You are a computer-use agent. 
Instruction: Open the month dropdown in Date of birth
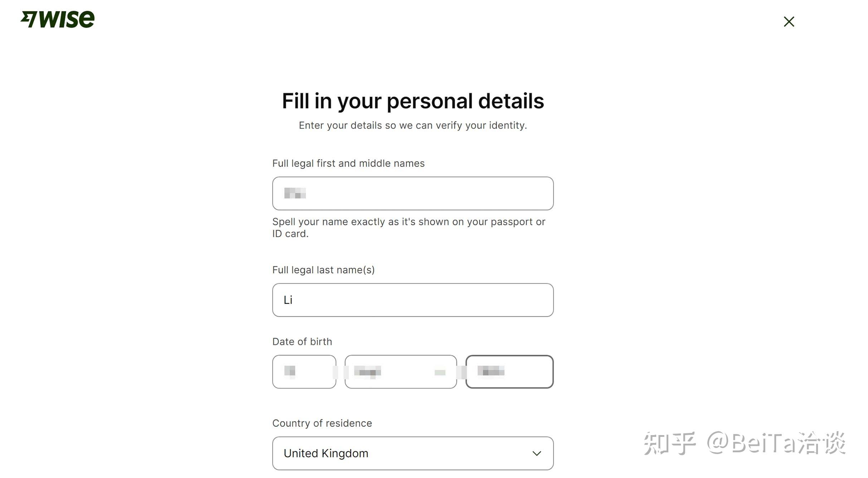tap(400, 371)
